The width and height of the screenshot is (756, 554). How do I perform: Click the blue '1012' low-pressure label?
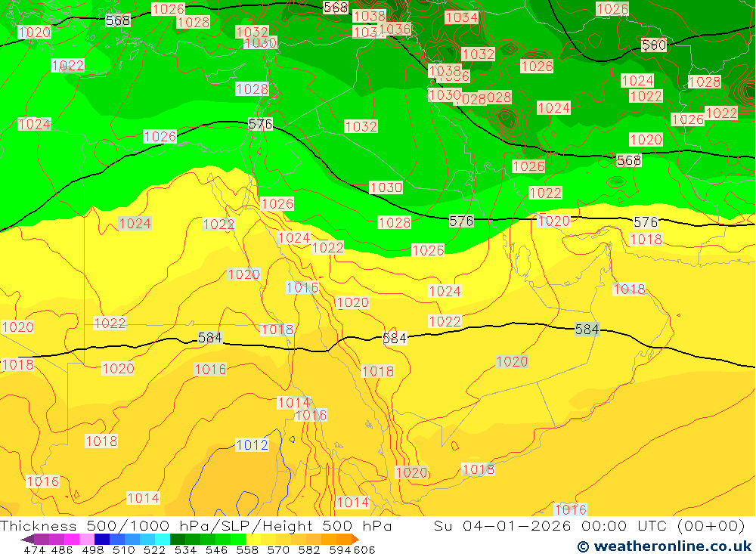pos(252,444)
